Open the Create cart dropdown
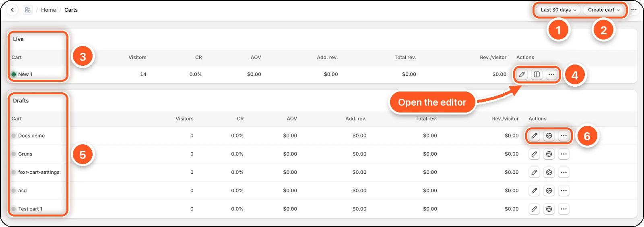 [604, 10]
